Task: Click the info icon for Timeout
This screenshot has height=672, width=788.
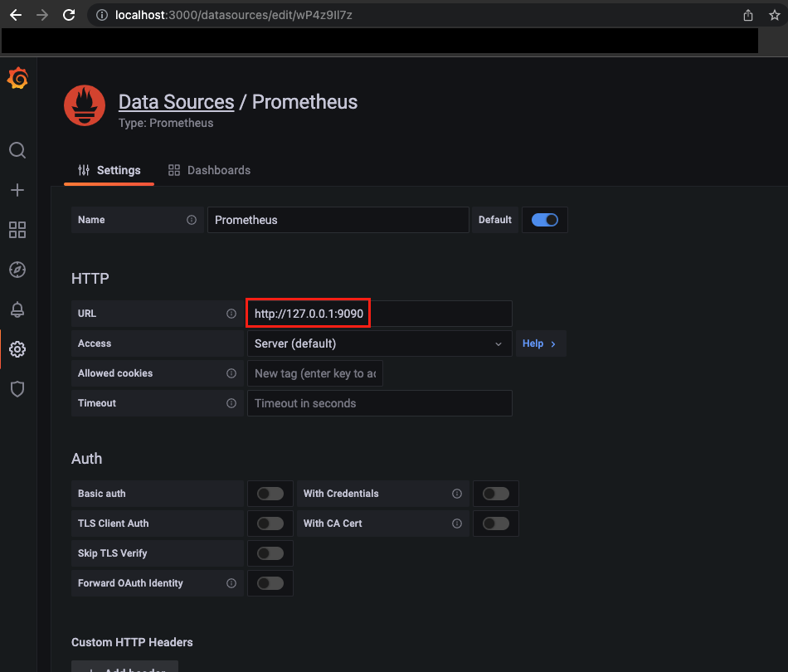Action: click(x=231, y=403)
